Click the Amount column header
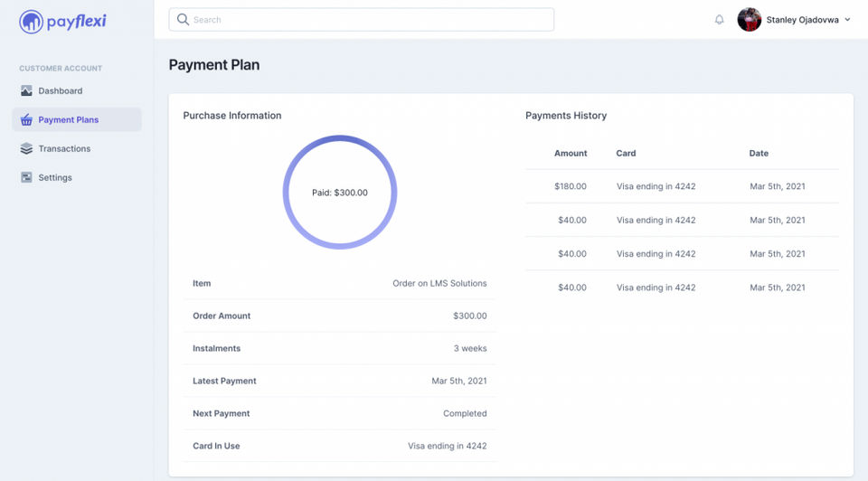 pyautogui.click(x=571, y=154)
